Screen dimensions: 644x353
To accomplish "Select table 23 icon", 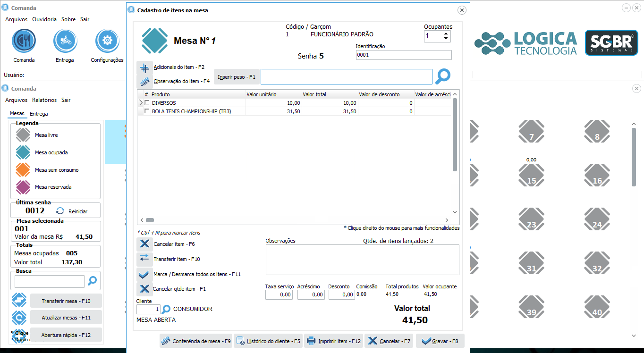I will click(532, 219).
